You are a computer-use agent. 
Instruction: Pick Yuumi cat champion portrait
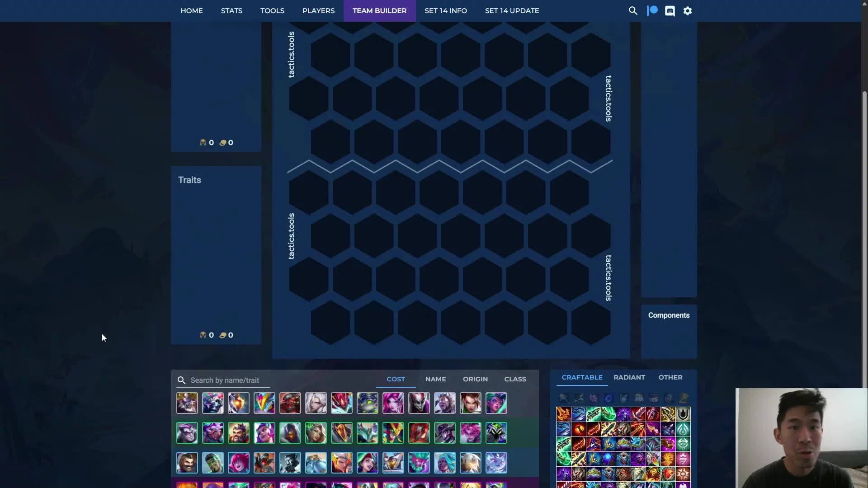(496, 463)
